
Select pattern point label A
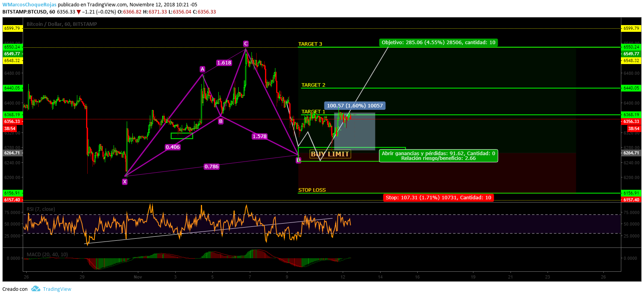202,69
